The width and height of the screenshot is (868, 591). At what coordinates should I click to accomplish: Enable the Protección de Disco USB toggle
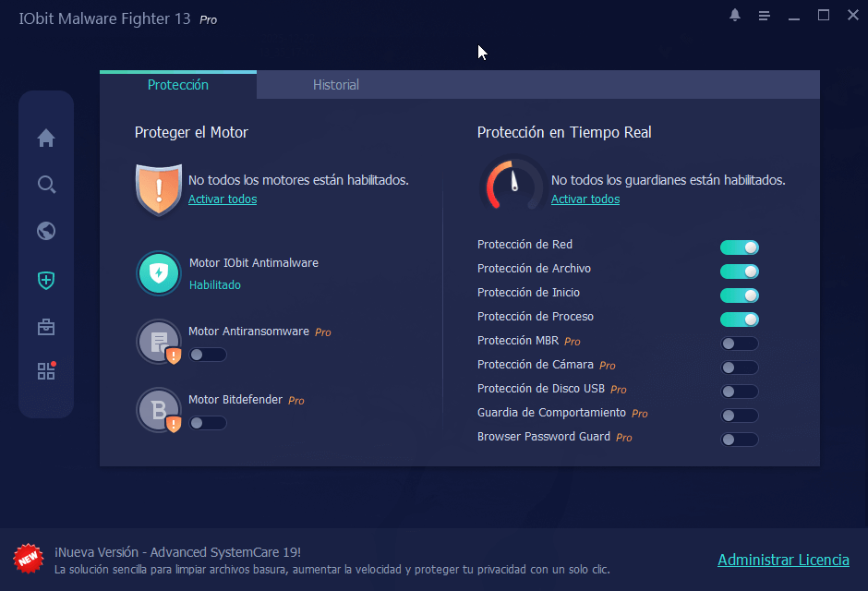pos(740,392)
